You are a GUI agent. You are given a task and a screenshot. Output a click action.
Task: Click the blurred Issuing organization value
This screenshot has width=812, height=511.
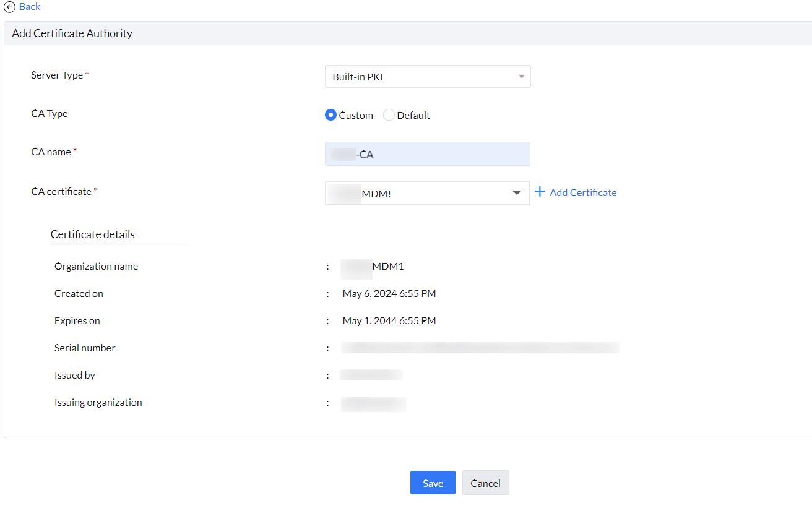click(x=373, y=403)
